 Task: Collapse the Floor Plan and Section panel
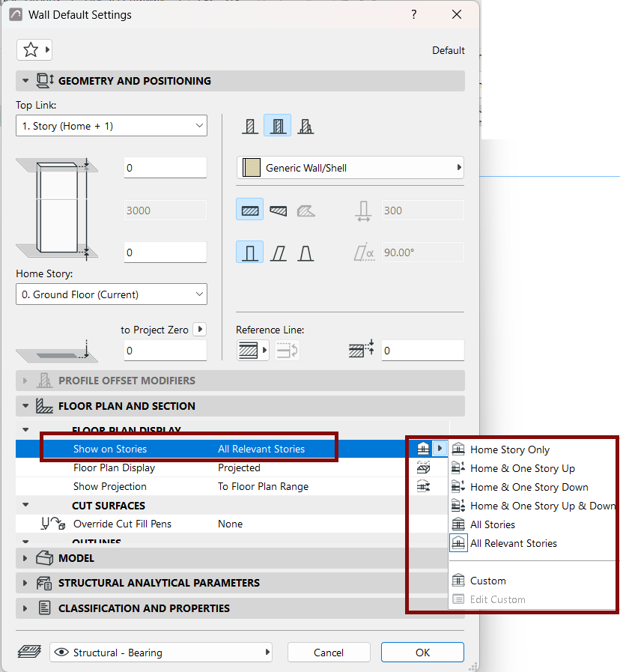25,406
